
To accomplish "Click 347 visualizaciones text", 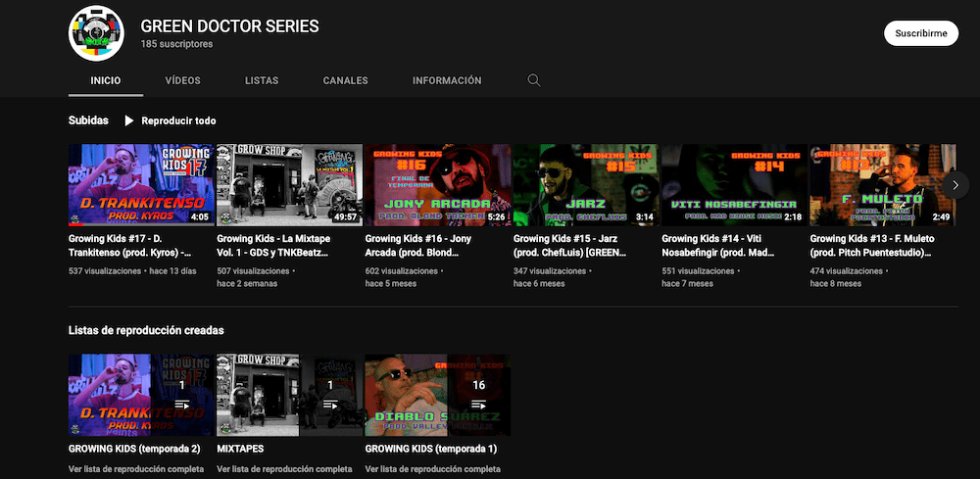I will point(550,271).
